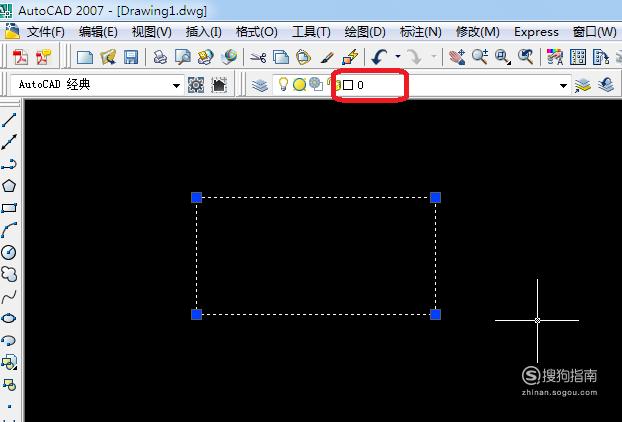The height and width of the screenshot is (422, 622).
Task: Activate Zoom Window tool
Action: point(503,58)
